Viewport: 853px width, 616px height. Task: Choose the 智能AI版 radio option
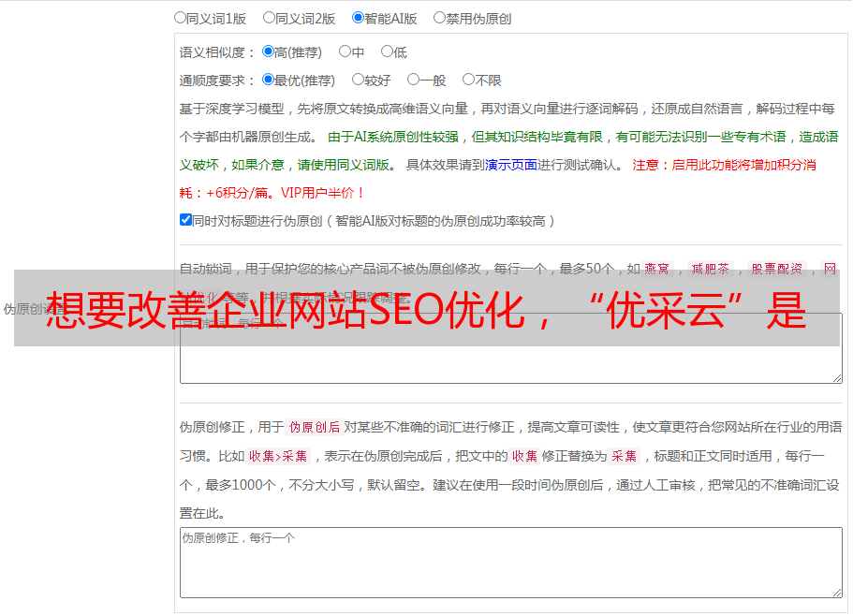358,18
